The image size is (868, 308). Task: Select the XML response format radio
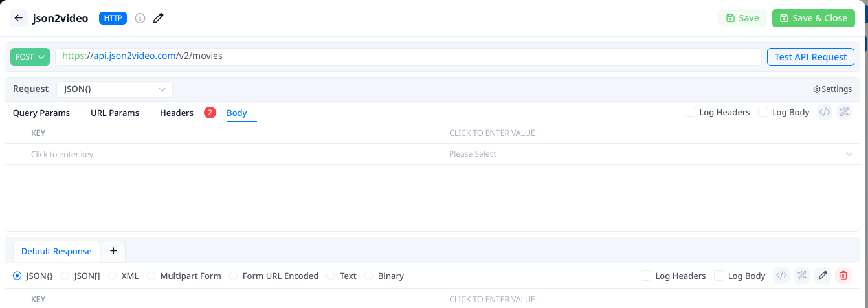coord(113,276)
